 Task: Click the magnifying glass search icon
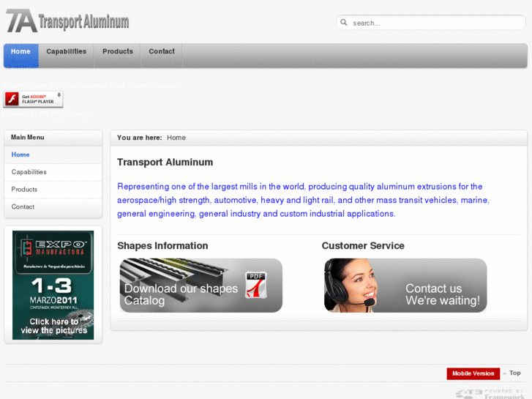(x=344, y=23)
